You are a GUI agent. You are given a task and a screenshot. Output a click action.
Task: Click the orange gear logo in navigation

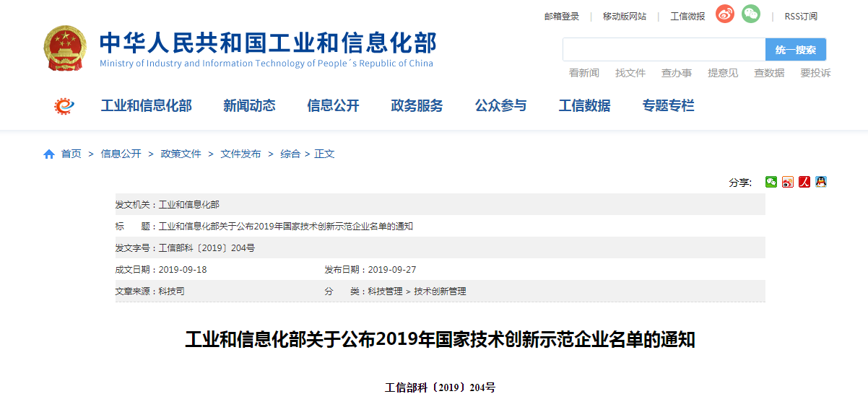[x=64, y=106]
